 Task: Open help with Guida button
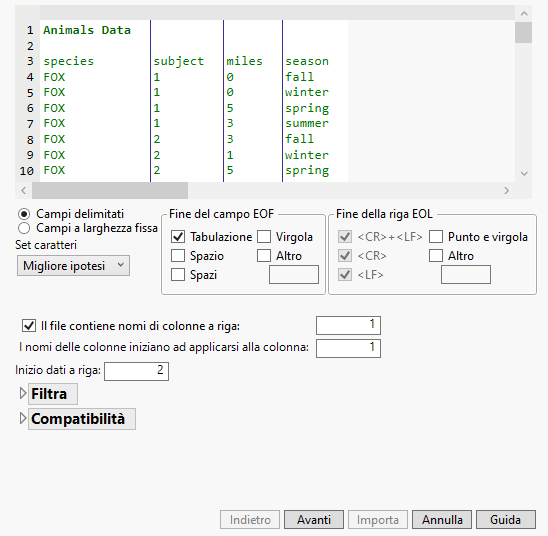506,520
